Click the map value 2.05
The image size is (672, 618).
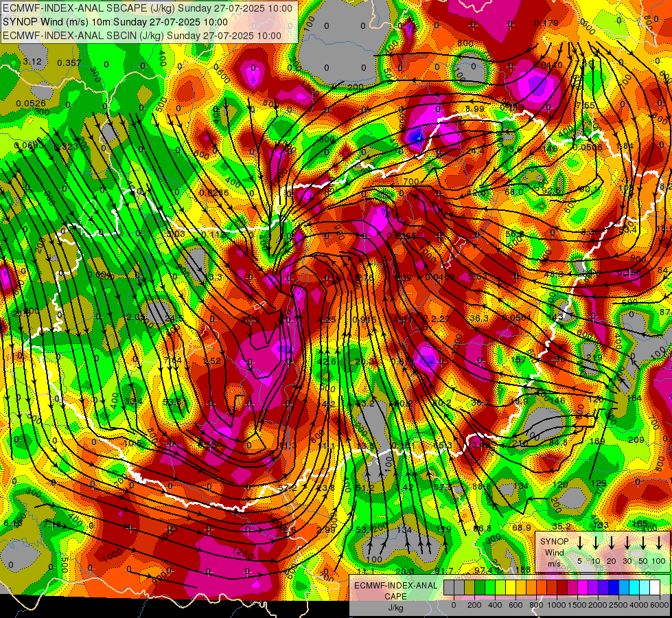(x=136, y=317)
